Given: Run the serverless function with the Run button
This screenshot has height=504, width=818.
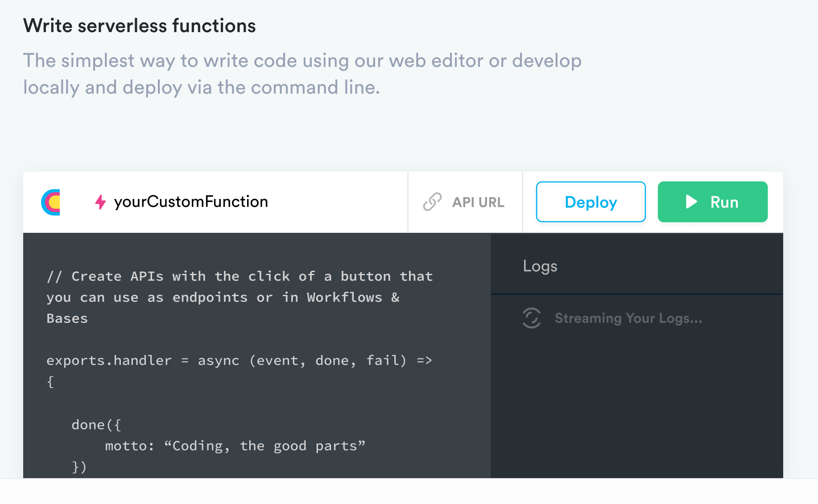Looking at the screenshot, I should coord(712,202).
